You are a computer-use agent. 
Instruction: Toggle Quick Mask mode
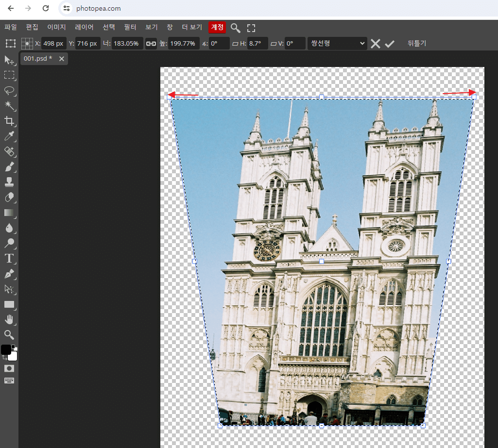[x=9, y=368]
